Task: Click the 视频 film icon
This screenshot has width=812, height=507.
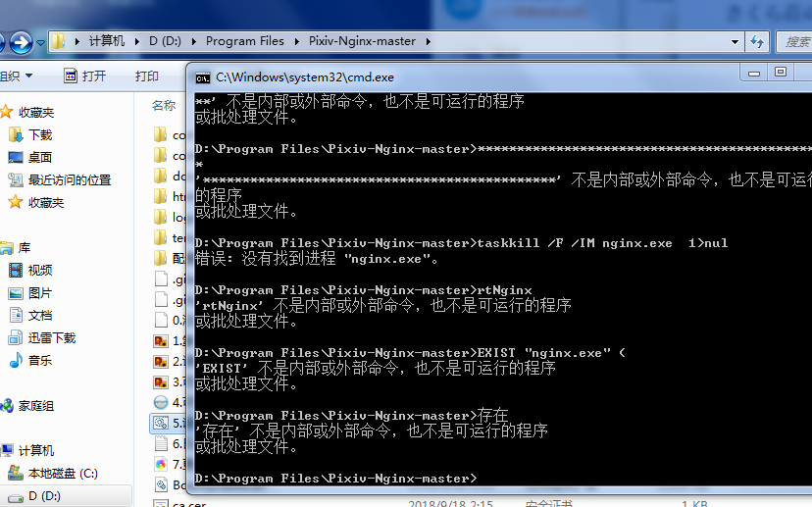Action: pos(16,271)
